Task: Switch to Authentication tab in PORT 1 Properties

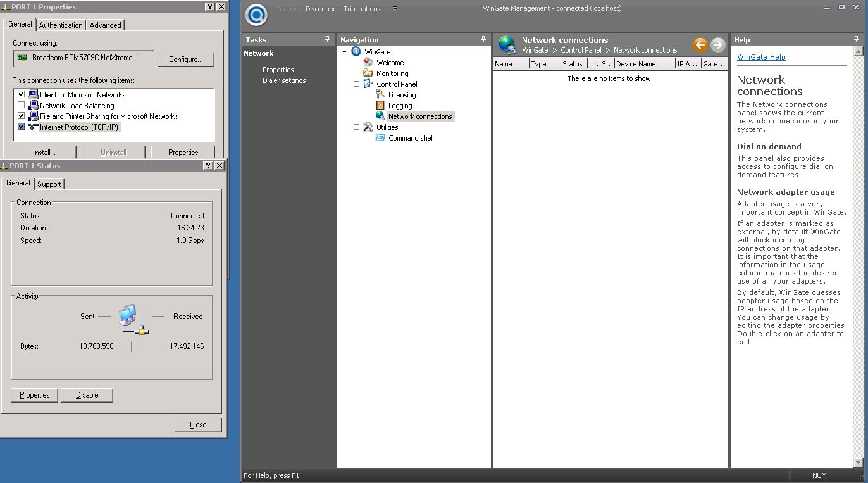Action: 61,25
